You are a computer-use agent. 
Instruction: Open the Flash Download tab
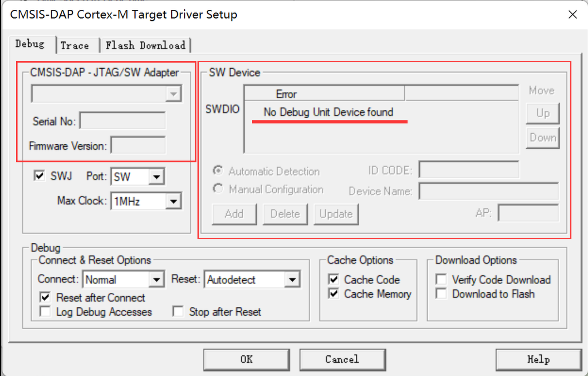click(145, 46)
